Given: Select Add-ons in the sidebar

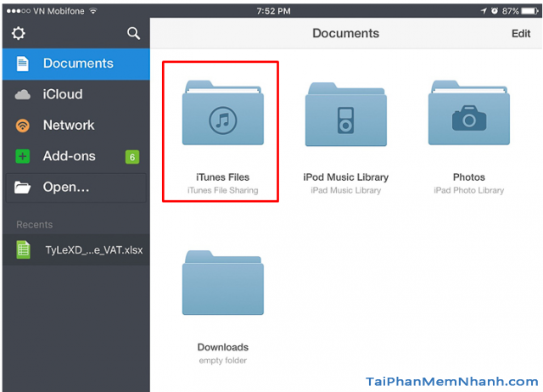Looking at the screenshot, I should click(76, 156).
